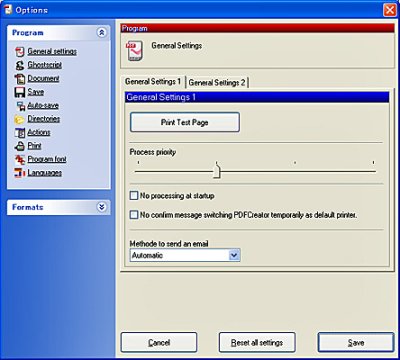This screenshot has height=360, width=400.
Task: Click the Print Test Page button
Action: 185,122
